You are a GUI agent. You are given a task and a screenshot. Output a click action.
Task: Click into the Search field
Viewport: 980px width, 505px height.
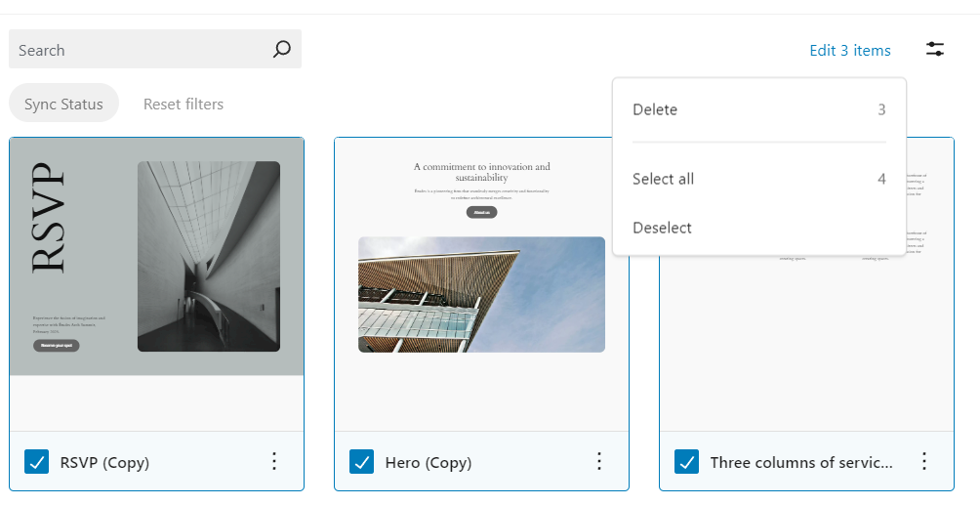coord(137,50)
